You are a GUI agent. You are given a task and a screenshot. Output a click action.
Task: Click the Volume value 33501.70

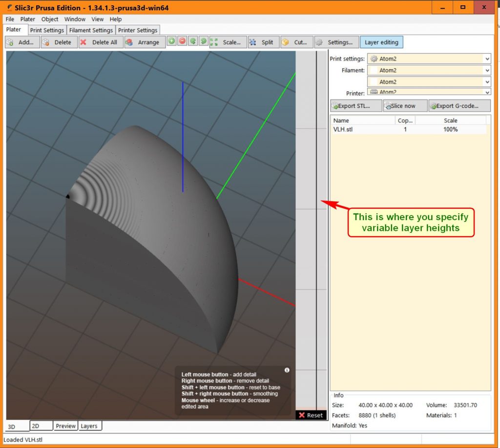pyautogui.click(x=465, y=406)
